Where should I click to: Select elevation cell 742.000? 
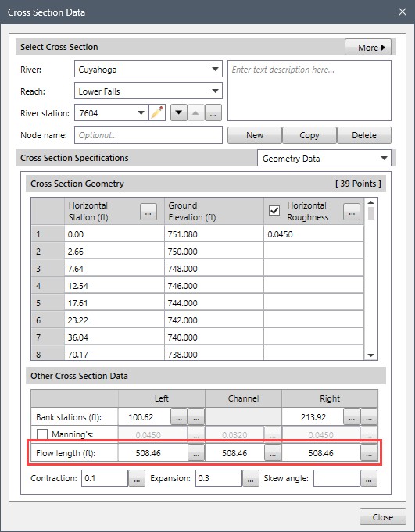coord(214,320)
